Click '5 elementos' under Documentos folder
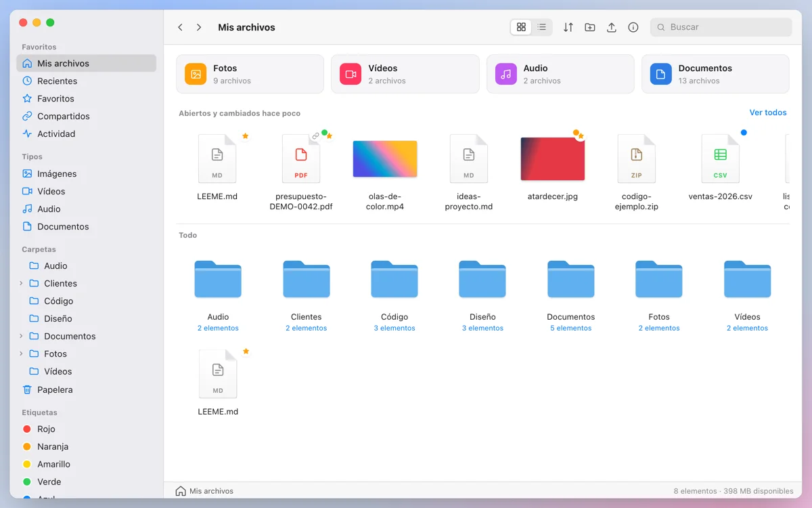The height and width of the screenshot is (508, 812). click(x=571, y=328)
